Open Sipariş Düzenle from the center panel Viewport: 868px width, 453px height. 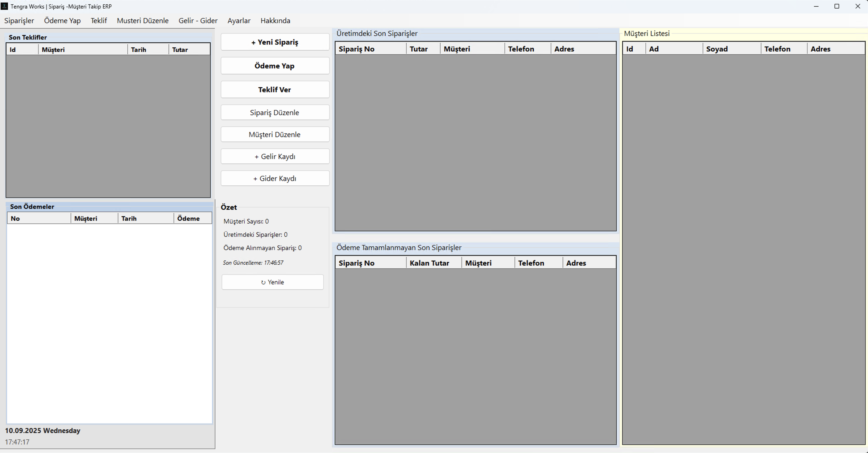pos(275,112)
